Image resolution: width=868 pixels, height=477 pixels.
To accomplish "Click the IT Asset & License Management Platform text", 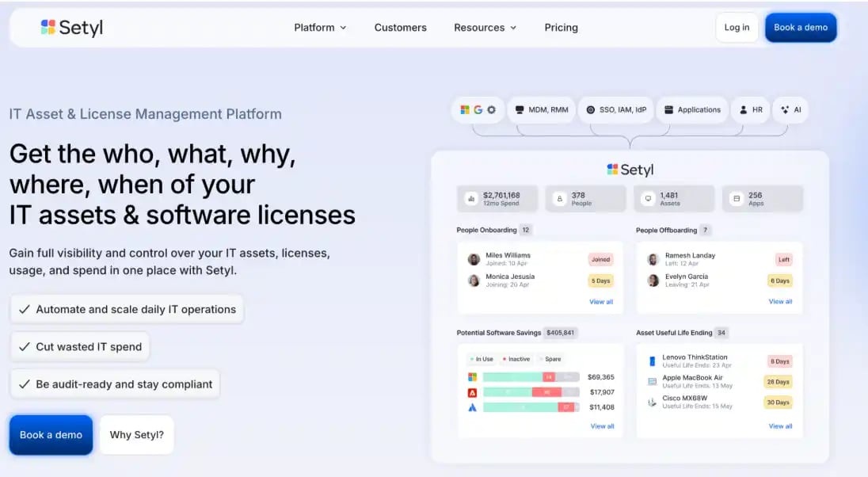I will [146, 114].
